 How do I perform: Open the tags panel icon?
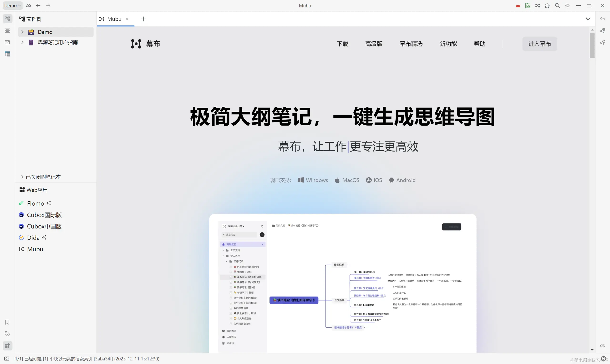click(7, 334)
